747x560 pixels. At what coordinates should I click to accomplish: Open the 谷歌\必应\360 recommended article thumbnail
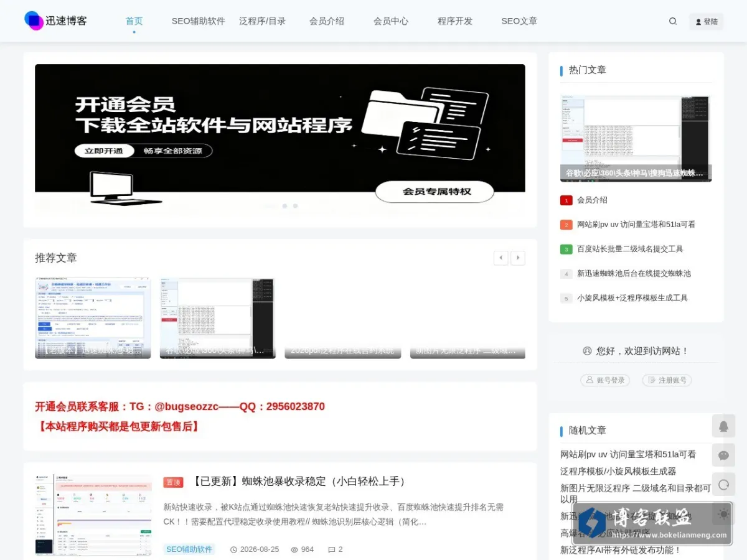pyautogui.click(x=218, y=318)
